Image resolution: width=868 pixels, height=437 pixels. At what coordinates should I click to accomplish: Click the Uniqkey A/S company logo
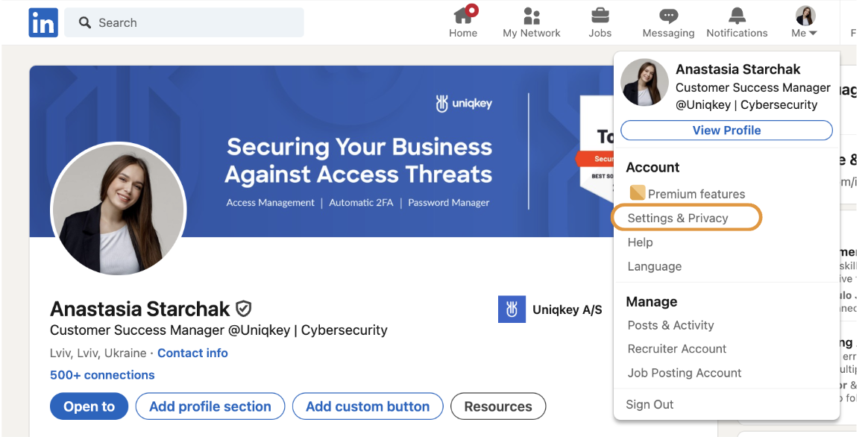512,309
